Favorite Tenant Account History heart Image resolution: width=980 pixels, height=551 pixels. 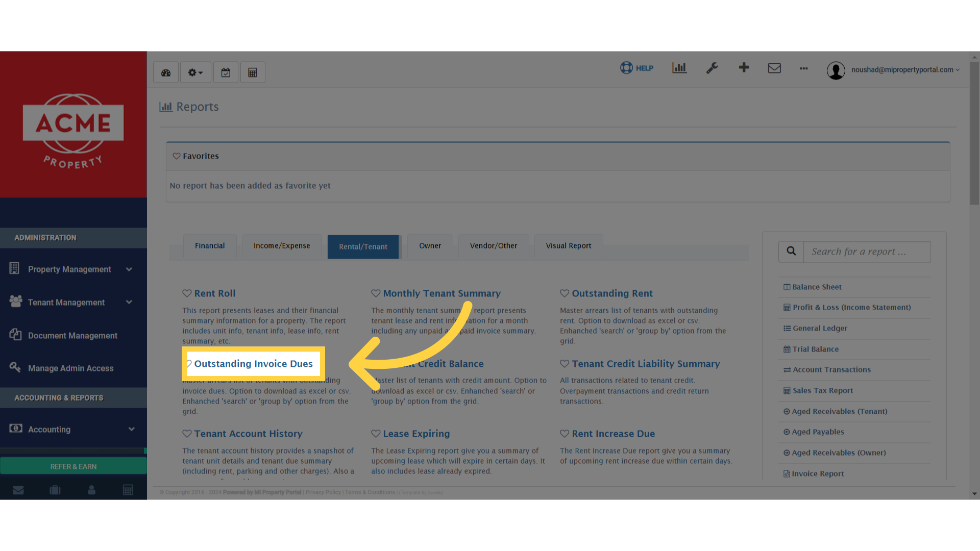click(187, 434)
